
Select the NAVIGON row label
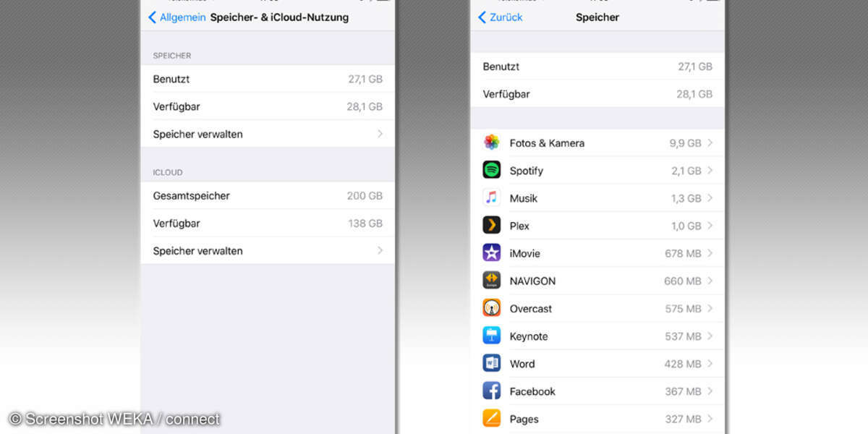pos(532,281)
